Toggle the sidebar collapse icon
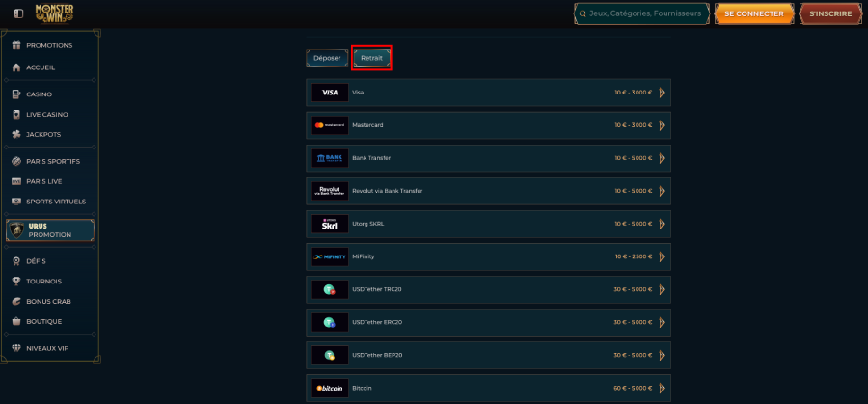868x404 pixels. tap(18, 13)
